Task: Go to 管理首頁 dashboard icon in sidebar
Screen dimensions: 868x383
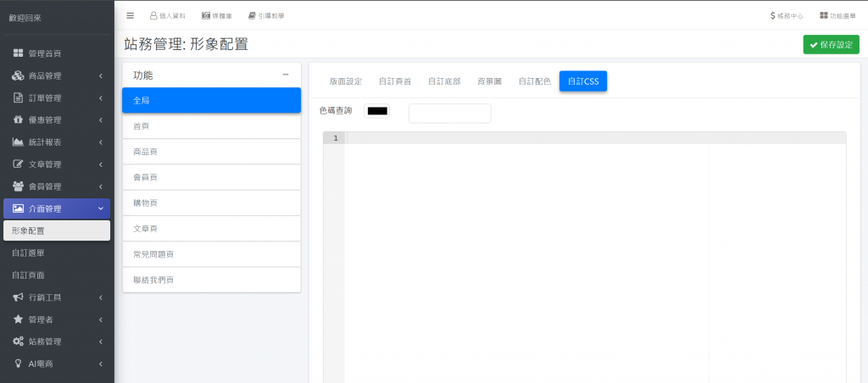Action: click(18, 53)
